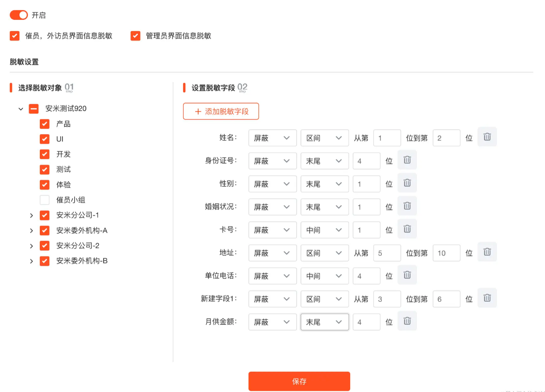Image resolution: width=545 pixels, height=392 pixels.
Task: Remove the 性别 field via trash icon
Action: [407, 183]
